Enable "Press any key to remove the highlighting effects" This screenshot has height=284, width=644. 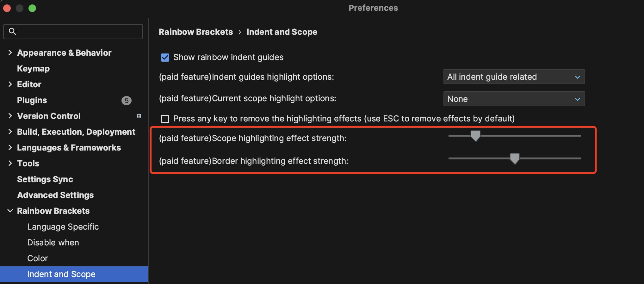coord(165,119)
